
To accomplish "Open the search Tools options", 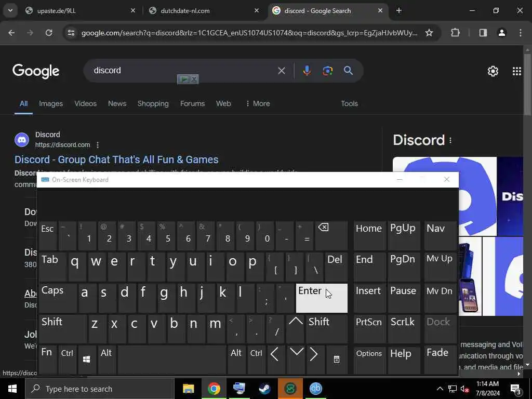I will pyautogui.click(x=349, y=103).
